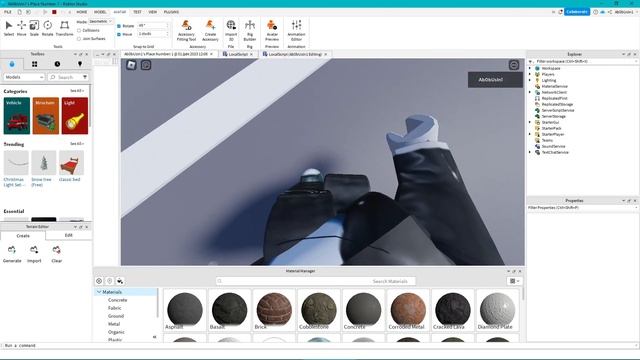This screenshot has height=360, width=640.
Task: Select the Corroded Metal material swatch
Action: (408, 310)
